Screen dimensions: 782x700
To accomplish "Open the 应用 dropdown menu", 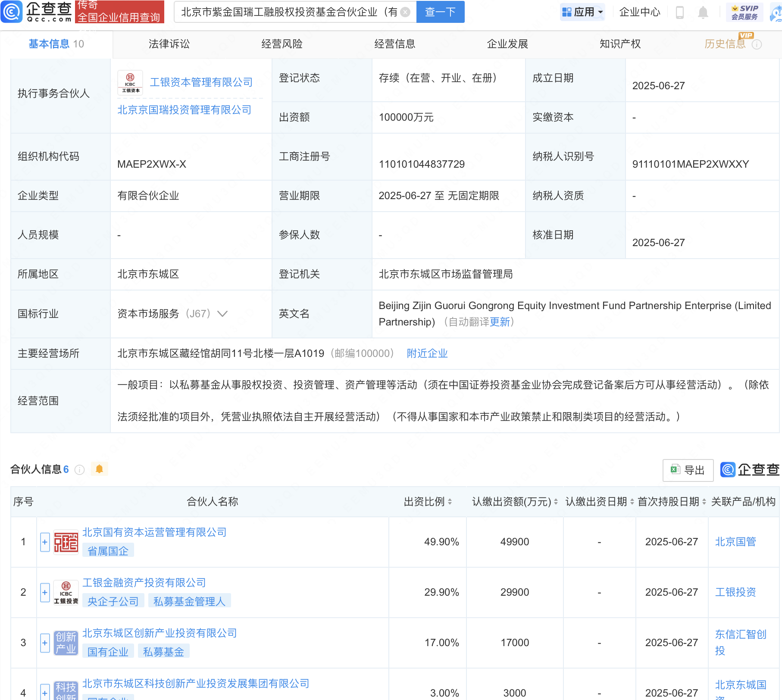I will point(583,12).
